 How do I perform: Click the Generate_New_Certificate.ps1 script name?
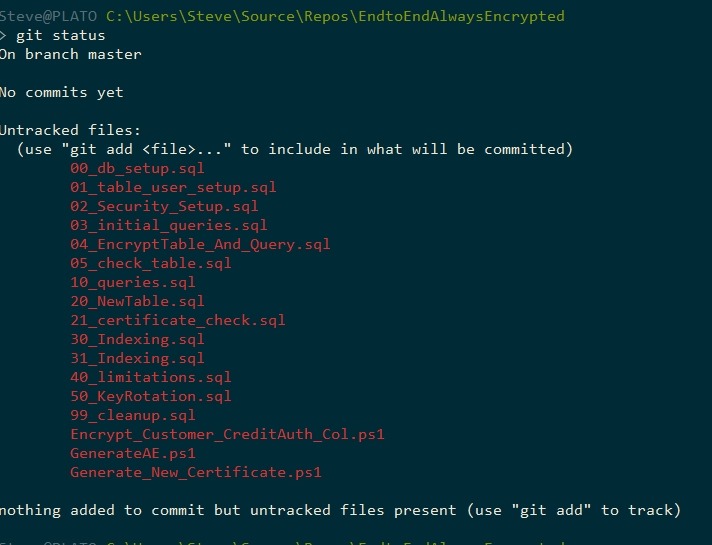coord(195,472)
